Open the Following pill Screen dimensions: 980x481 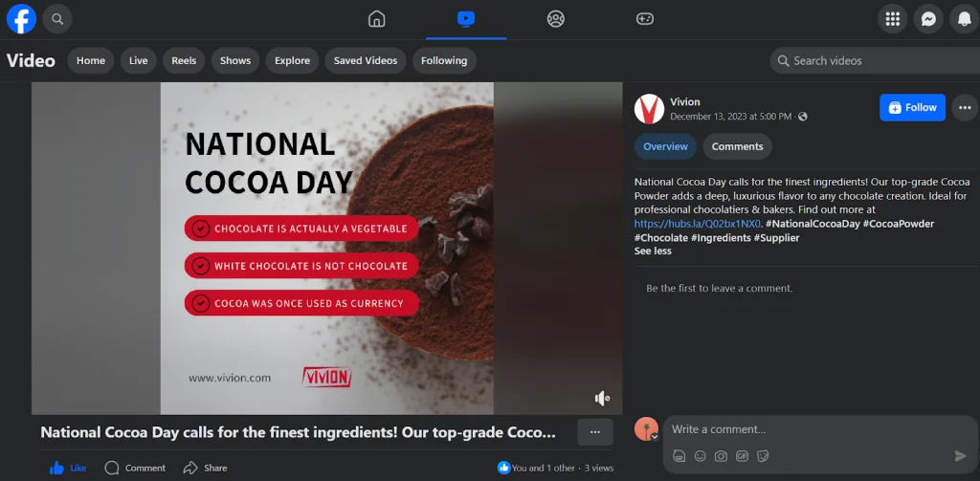[x=444, y=60]
